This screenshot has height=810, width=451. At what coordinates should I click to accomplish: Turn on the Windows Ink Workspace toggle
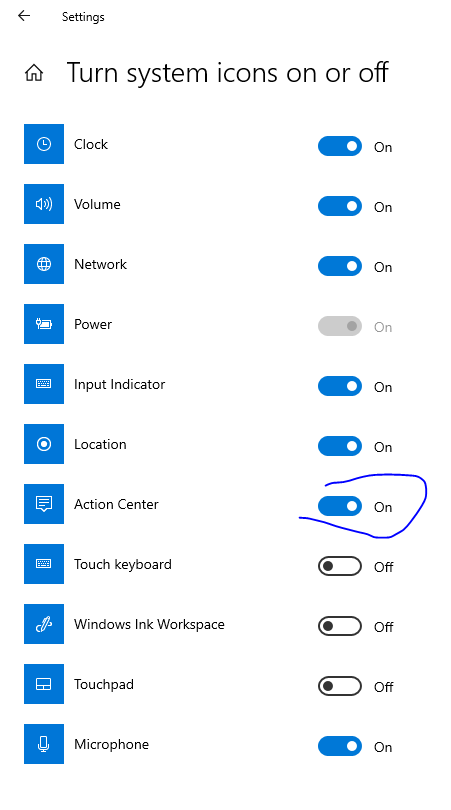(x=340, y=626)
